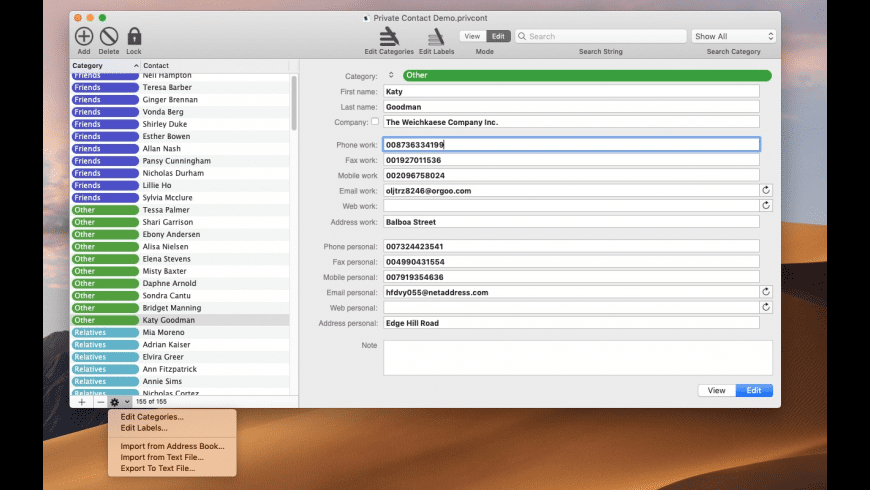Select Edit in the bottom-right mode switch
Image resolution: width=870 pixels, height=490 pixels.
pos(754,390)
